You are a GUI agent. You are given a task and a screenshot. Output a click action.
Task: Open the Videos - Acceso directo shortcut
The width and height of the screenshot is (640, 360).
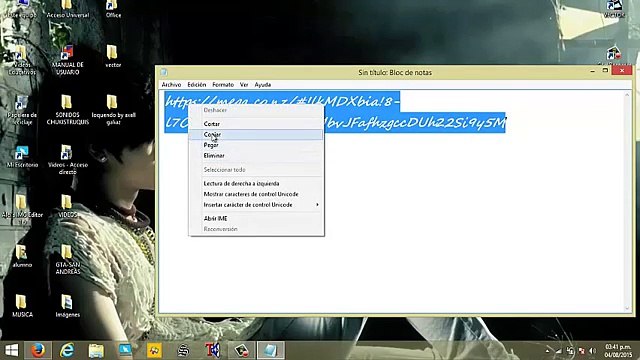[x=67, y=160]
